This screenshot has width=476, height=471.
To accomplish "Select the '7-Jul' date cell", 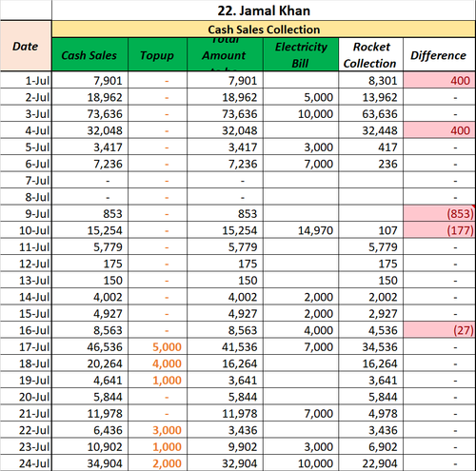I will [26, 180].
